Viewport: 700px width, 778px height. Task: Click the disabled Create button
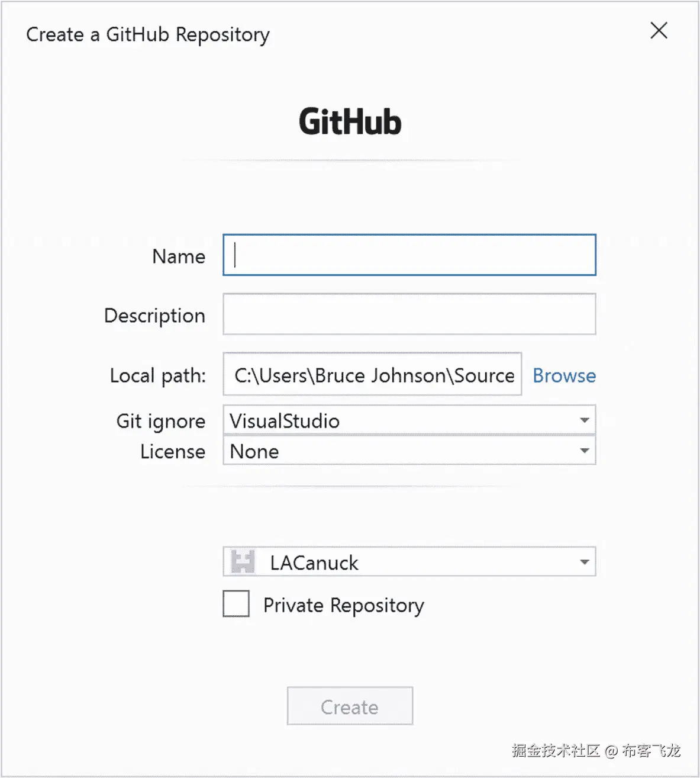[350, 706]
